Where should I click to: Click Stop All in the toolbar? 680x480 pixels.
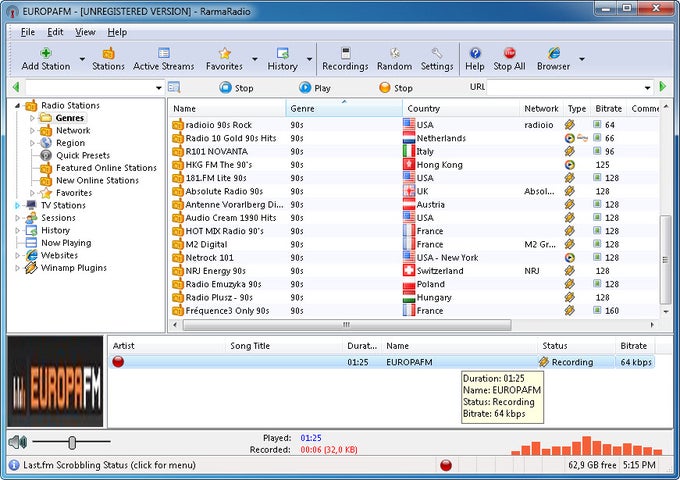coord(509,59)
